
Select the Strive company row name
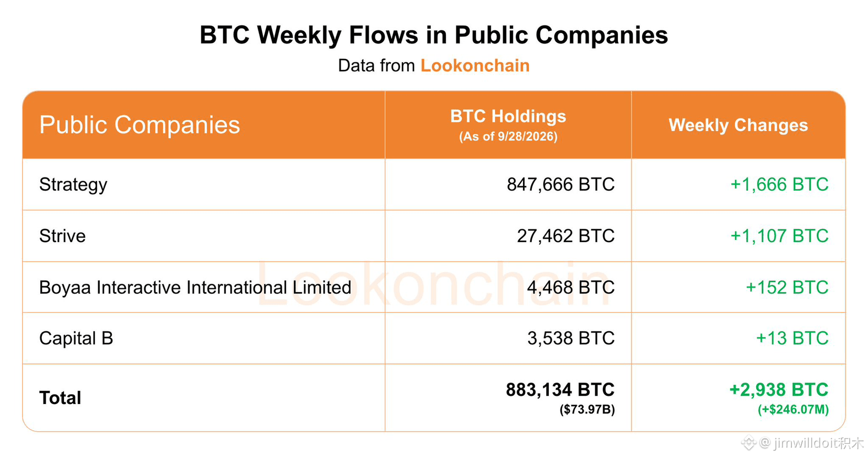pyautogui.click(x=62, y=236)
